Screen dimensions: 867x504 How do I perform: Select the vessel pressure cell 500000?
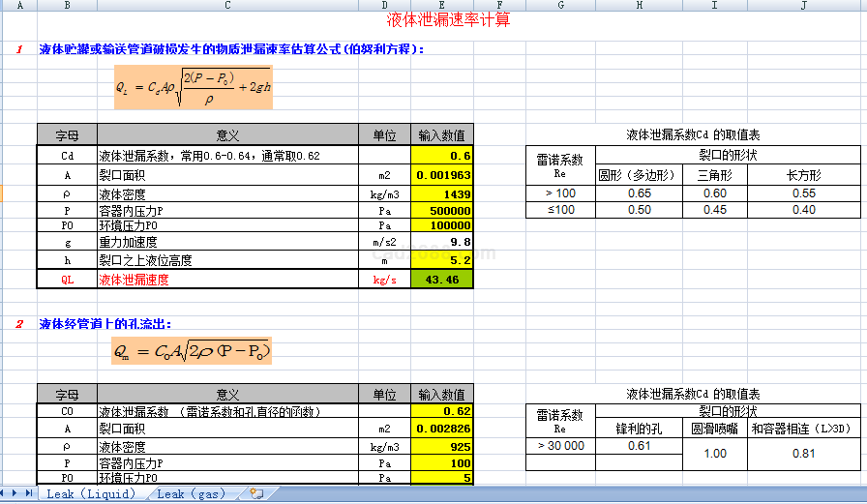click(442, 211)
